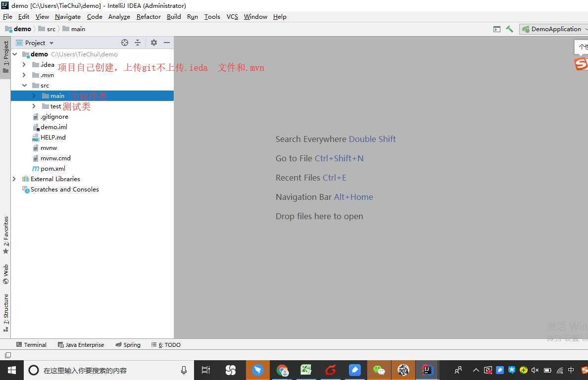Click tool windows quick access icon

point(8,354)
